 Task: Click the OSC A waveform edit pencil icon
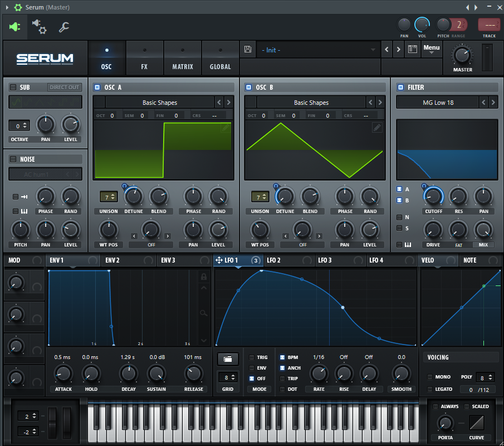pyautogui.click(x=226, y=128)
